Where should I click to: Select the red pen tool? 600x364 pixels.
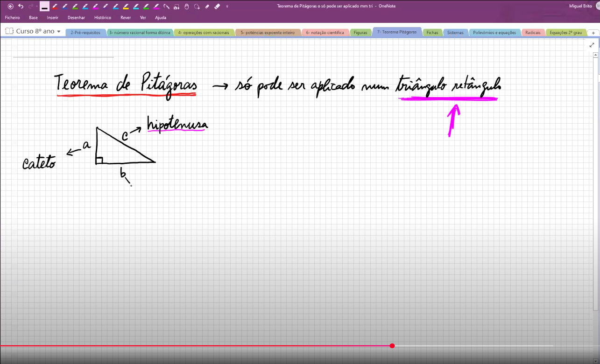(55, 7)
